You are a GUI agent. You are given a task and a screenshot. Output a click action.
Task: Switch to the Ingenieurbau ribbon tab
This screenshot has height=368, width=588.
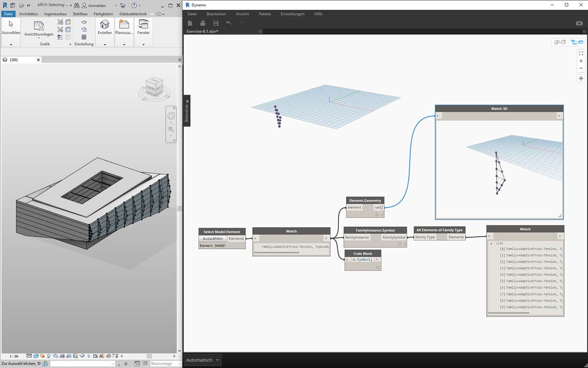[55, 14]
